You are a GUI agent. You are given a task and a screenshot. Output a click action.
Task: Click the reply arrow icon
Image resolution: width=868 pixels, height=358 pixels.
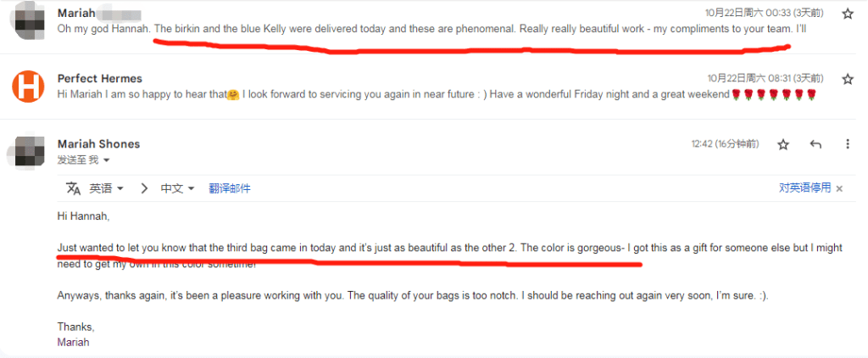pos(815,145)
